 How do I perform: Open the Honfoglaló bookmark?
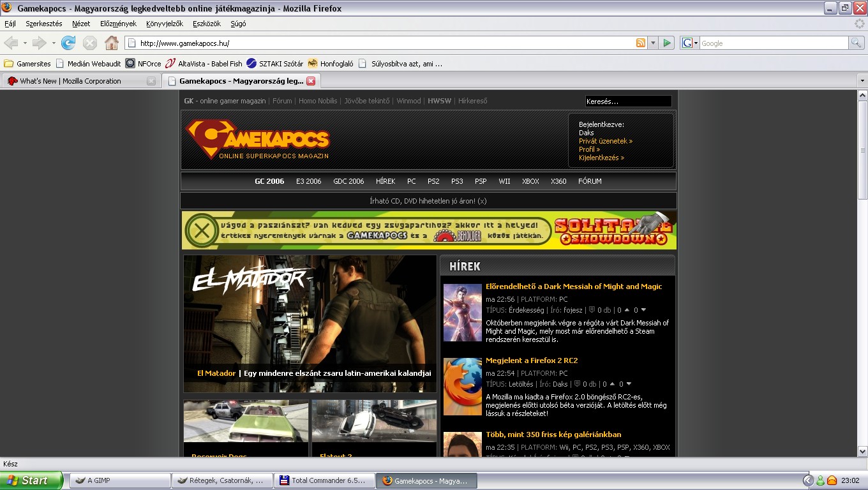(331, 63)
